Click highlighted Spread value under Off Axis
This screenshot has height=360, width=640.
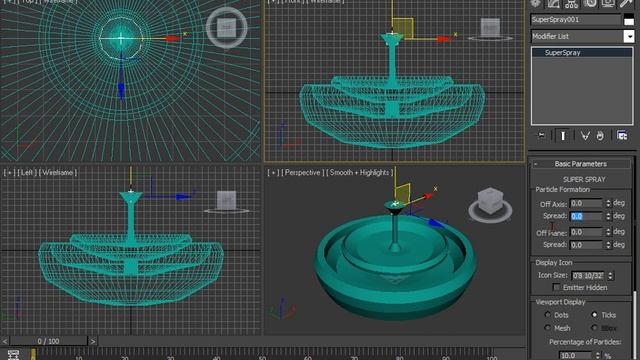587,216
